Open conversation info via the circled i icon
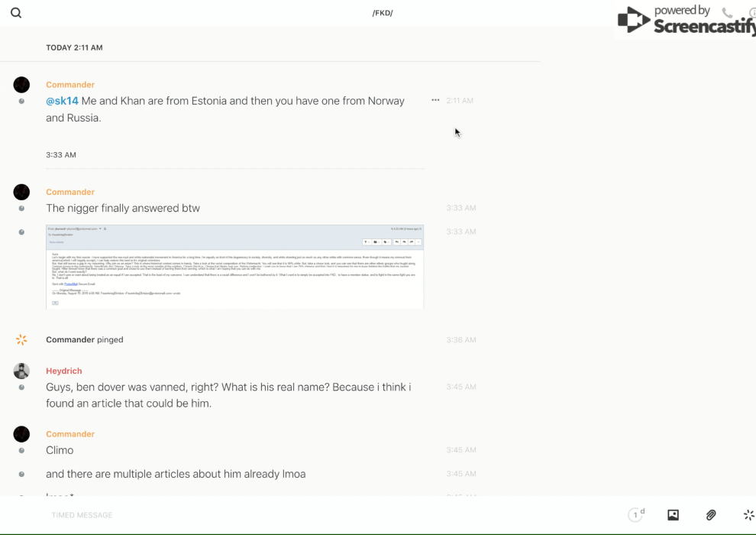Viewport: 756px width, 535px height. [x=752, y=13]
